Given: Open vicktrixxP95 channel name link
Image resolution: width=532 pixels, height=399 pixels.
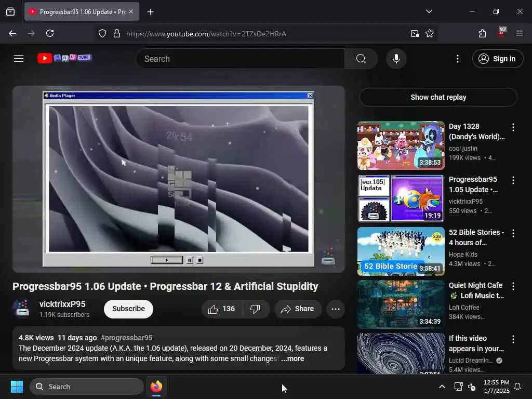Looking at the screenshot, I should click(x=62, y=304).
